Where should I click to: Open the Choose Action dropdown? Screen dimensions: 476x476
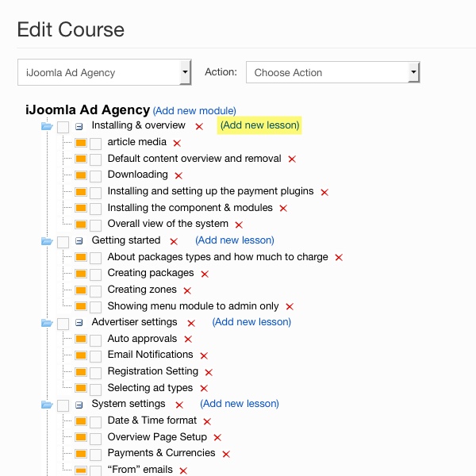pyautogui.click(x=333, y=72)
